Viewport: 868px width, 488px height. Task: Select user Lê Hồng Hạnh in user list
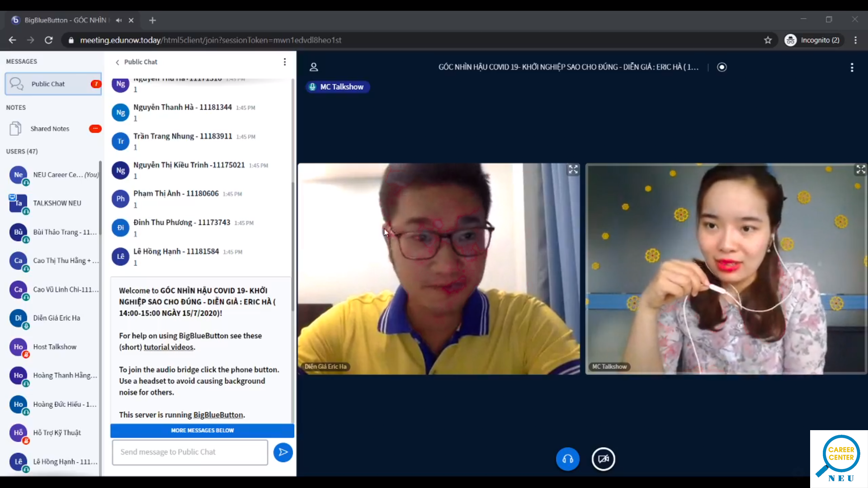pos(53,462)
